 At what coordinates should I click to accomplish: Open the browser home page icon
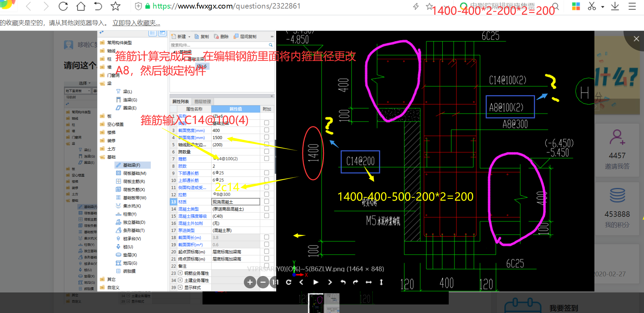tap(81, 6)
